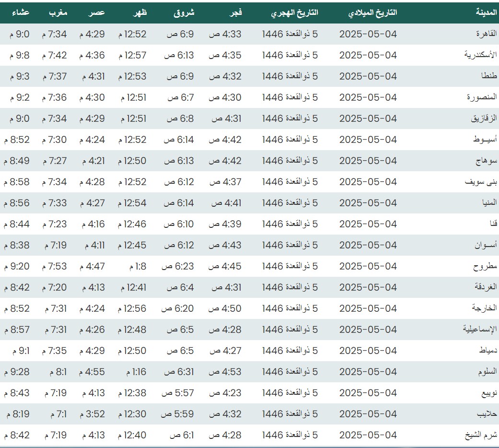The width and height of the screenshot is (499, 448).
Task: Click the مغرب column header
Action: [58, 13]
